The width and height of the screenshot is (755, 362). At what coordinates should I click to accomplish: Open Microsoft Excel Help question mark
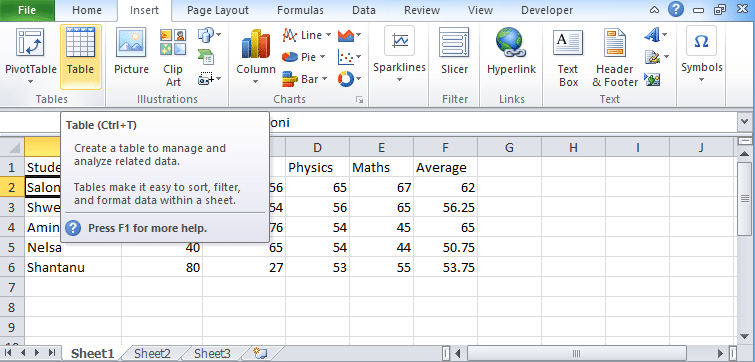676,9
